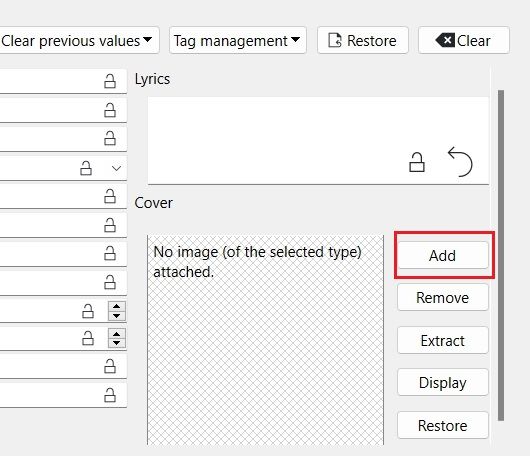Add a cover image with the Add button
The image size is (530, 456).
point(443,255)
